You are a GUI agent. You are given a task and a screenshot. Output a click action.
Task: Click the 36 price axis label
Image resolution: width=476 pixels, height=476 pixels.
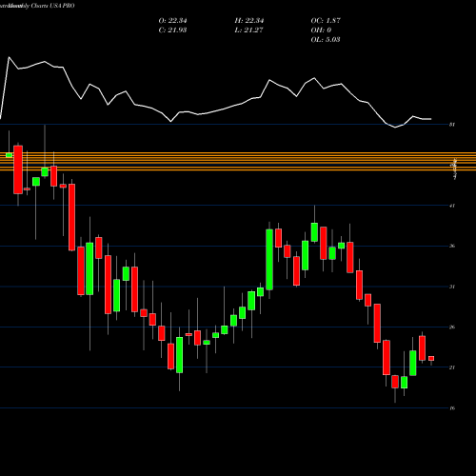coord(452,246)
